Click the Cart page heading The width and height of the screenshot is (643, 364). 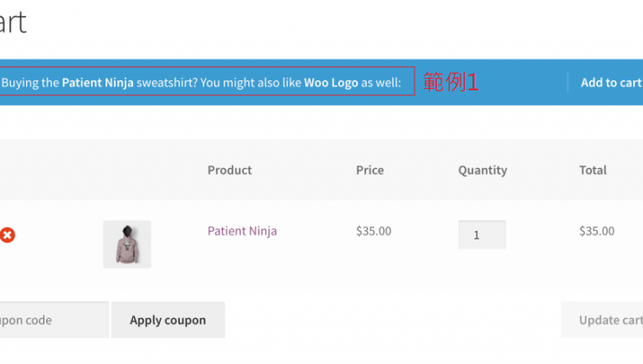coord(13,22)
